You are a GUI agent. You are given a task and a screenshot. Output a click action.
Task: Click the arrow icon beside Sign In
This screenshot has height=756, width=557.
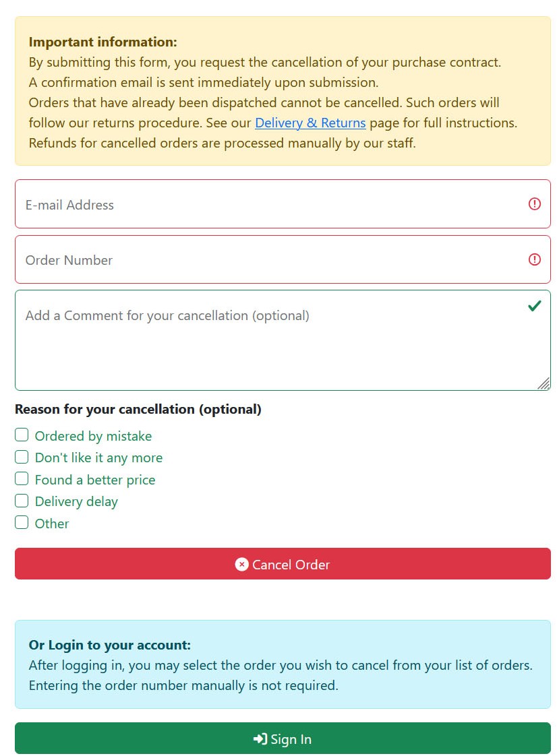(x=260, y=738)
